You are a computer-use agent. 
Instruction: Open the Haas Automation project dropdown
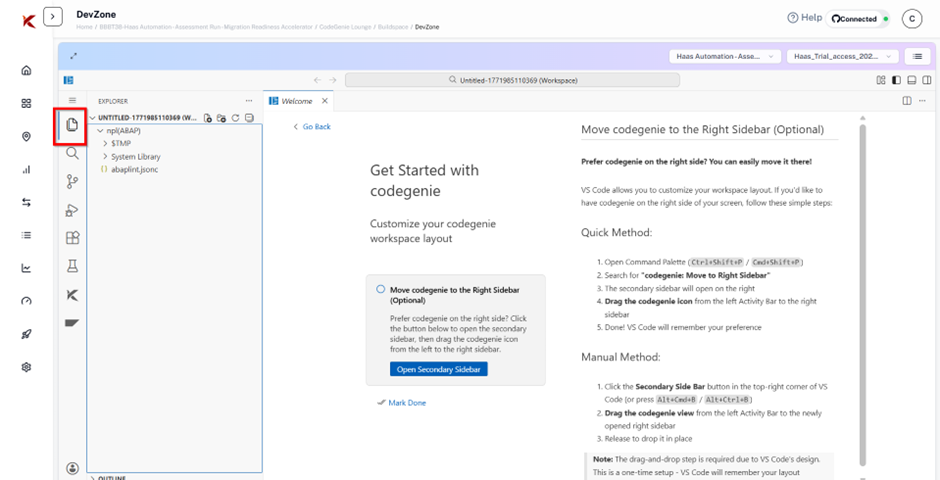[724, 57]
